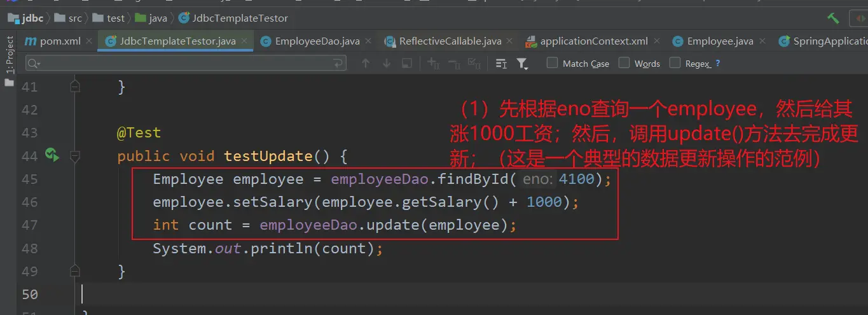
Task: Unselect occurrence icon in the search bar
Action: pos(454,64)
